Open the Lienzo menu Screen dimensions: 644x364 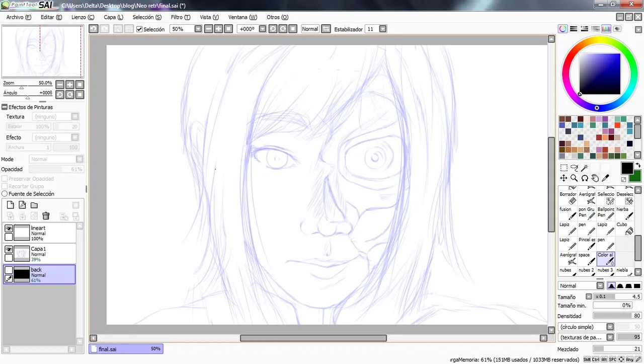point(83,17)
